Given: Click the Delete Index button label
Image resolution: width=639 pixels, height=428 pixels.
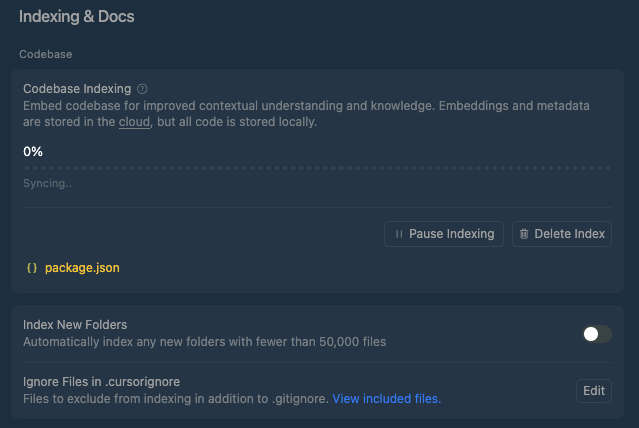Looking at the screenshot, I should pos(569,234).
